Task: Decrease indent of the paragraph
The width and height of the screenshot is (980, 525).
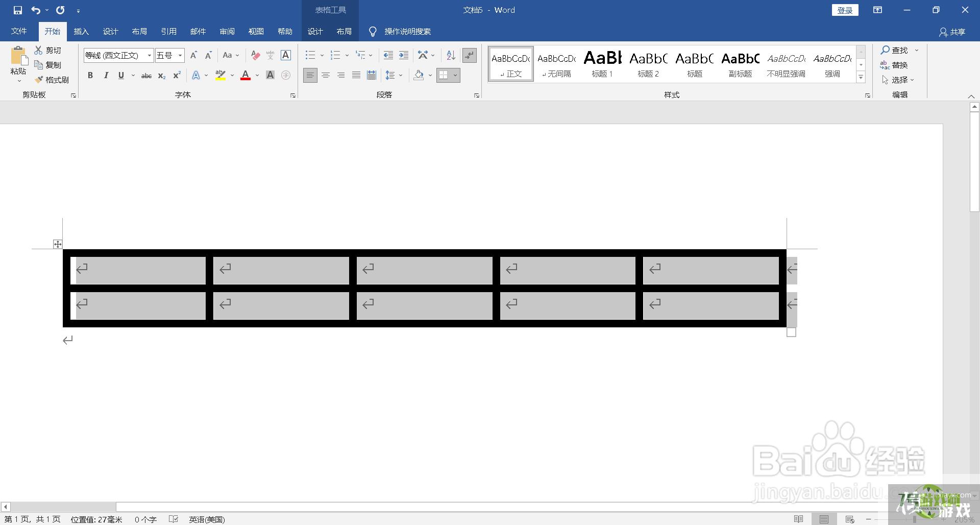Action: 388,55
